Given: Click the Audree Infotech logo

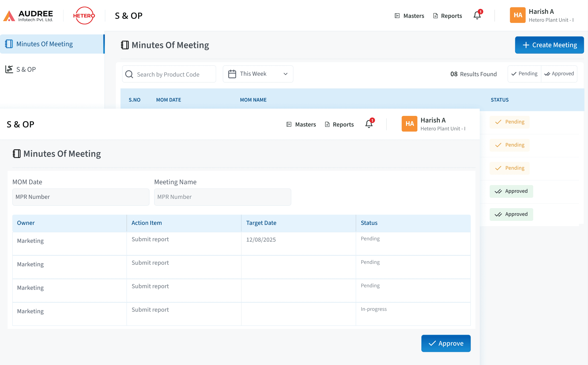Looking at the screenshot, I should [28, 16].
